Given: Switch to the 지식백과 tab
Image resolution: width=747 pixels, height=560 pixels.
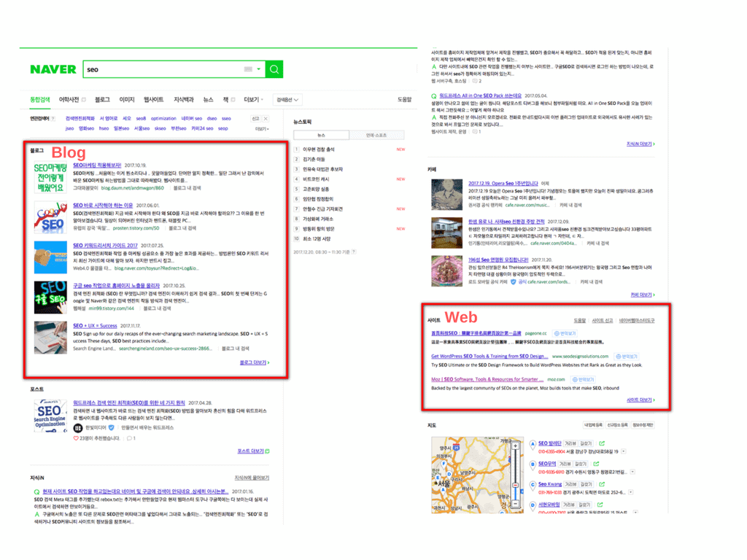Looking at the screenshot, I should click(x=183, y=99).
